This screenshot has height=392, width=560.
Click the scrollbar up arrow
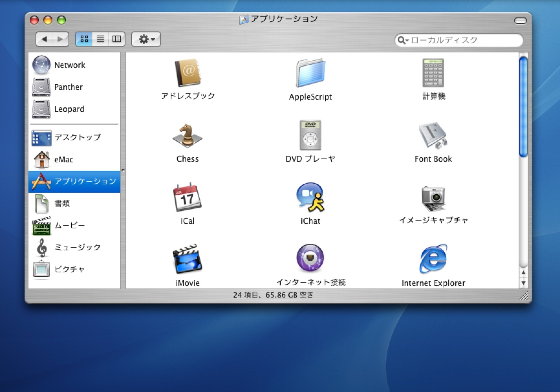[x=523, y=273]
